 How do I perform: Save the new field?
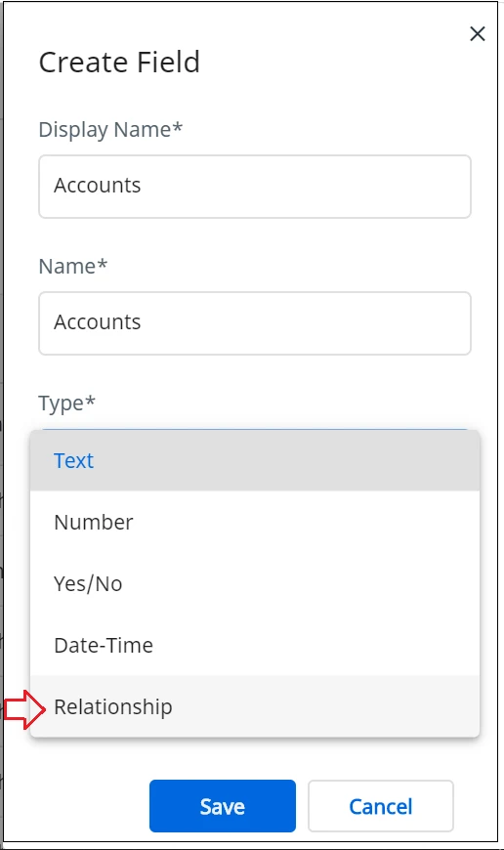[222, 806]
